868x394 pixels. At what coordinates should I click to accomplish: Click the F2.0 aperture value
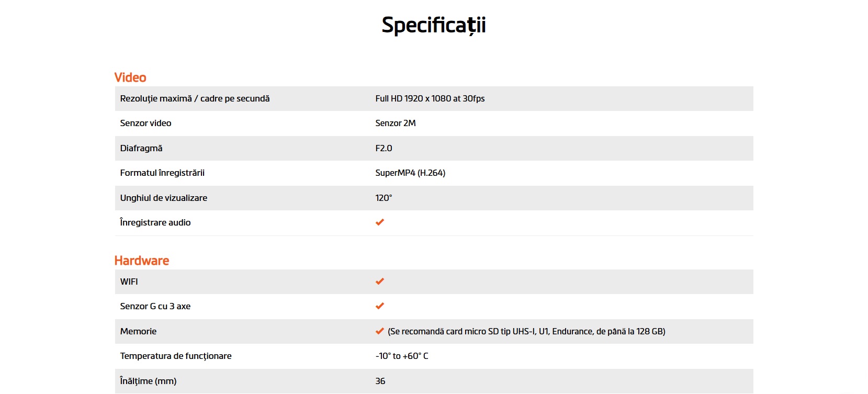coord(384,148)
